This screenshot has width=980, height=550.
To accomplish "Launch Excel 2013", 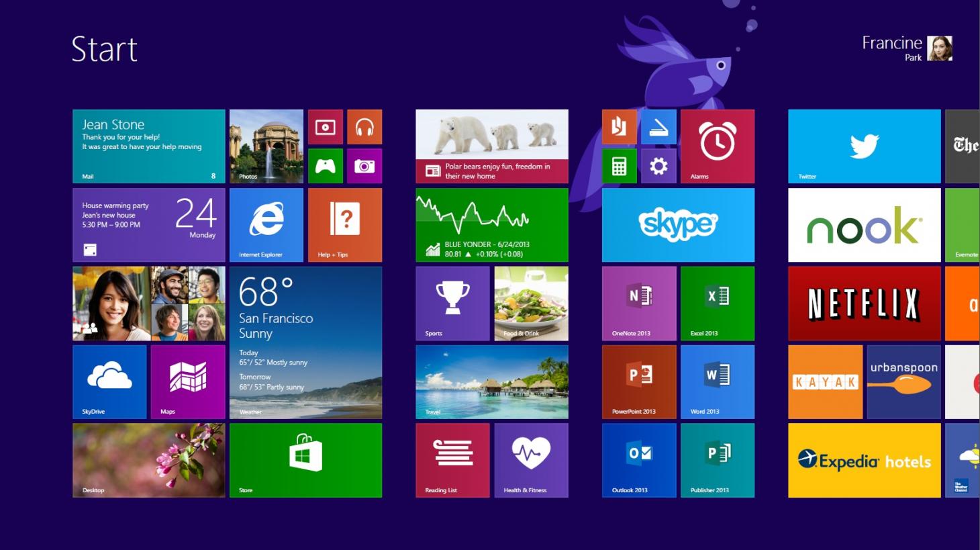I will click(717, 304).
